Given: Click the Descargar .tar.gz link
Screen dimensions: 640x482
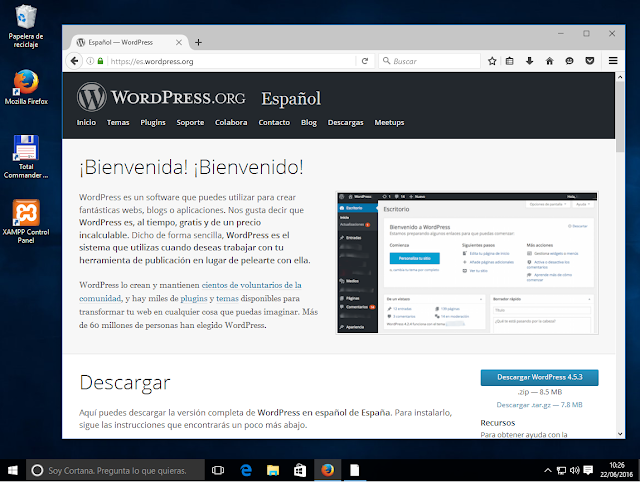Looking at the screenshot, I should pyautogui.click(x=539, y=405).
